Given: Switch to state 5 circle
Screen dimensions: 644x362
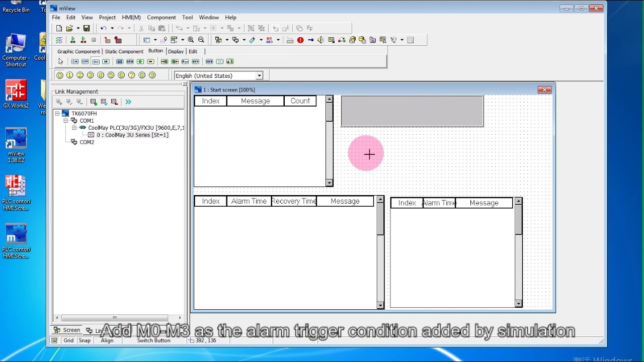Looking at the screenshot, I should [x=111, y=75].
